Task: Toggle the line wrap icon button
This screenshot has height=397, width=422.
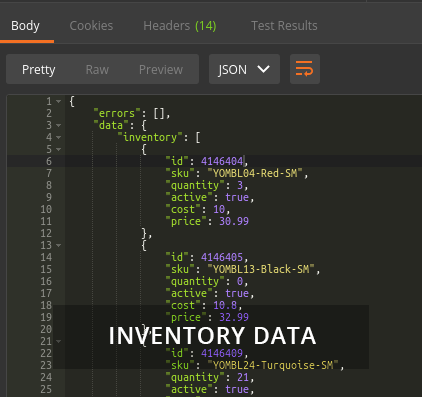Action: click(x=305, y=69)
